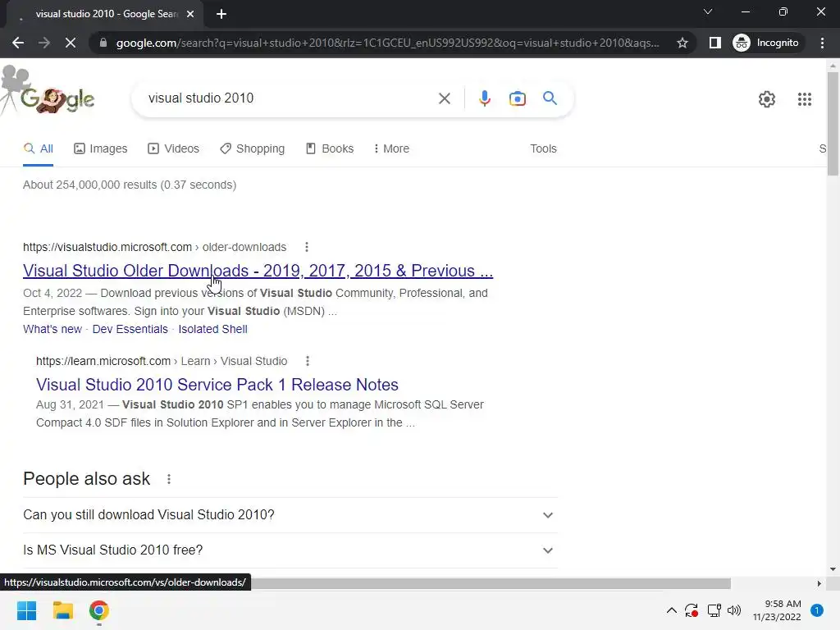
Task: Click the vertical scrollbar thumb
Action: [833, 123]
